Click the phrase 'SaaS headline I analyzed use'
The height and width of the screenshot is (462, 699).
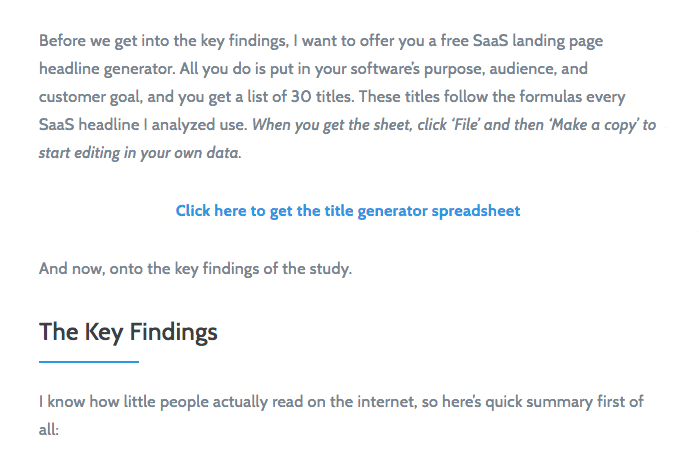coord(142,125)
